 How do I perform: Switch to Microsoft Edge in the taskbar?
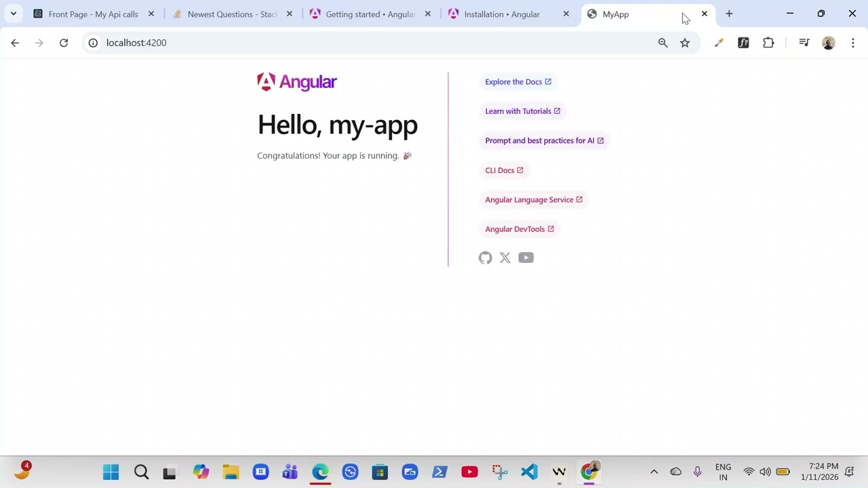[320, 472]
